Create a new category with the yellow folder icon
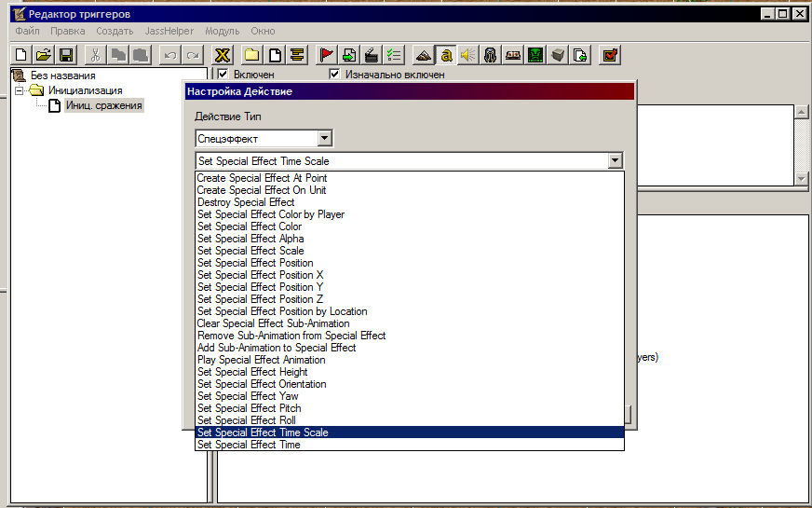812x508 pixels. point(251,54)
